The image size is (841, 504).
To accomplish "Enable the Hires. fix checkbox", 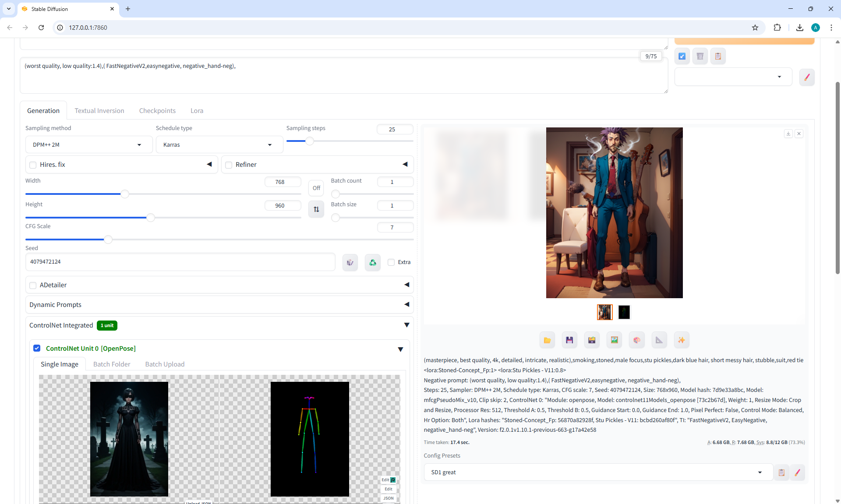I will pos(33,165).
